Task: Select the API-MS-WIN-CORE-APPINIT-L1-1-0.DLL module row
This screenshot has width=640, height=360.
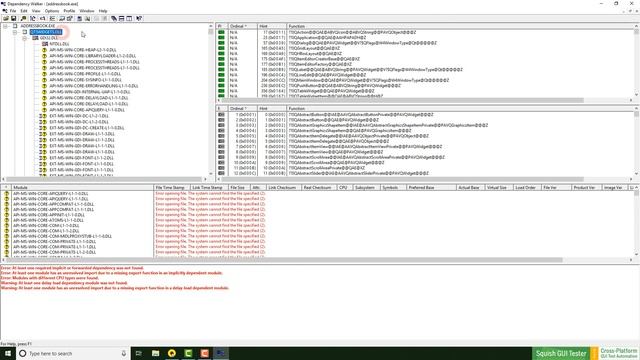Action: (49, 215)
